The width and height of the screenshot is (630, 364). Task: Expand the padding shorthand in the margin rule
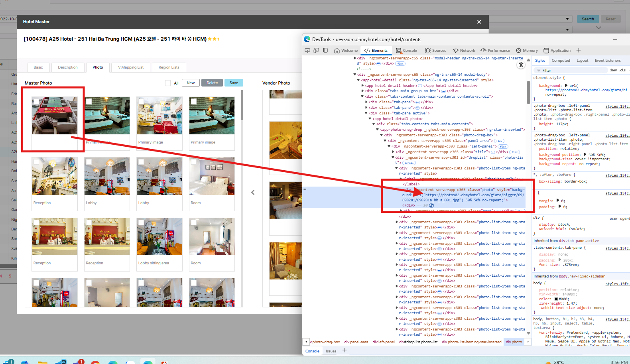tap(560, 207)
